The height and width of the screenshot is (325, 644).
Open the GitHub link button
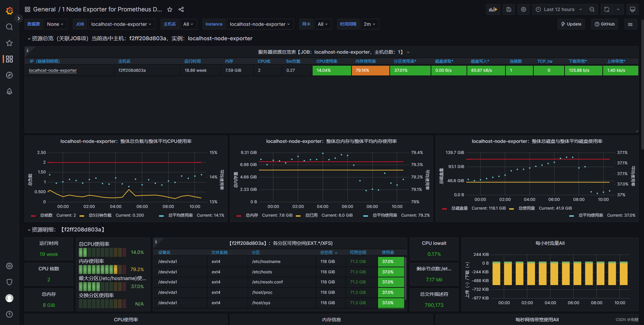604,24
